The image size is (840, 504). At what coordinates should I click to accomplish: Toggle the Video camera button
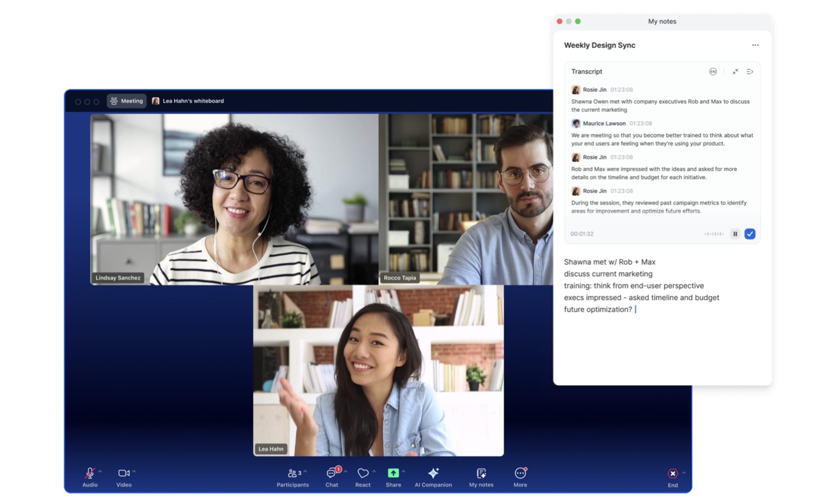point(123,473)
